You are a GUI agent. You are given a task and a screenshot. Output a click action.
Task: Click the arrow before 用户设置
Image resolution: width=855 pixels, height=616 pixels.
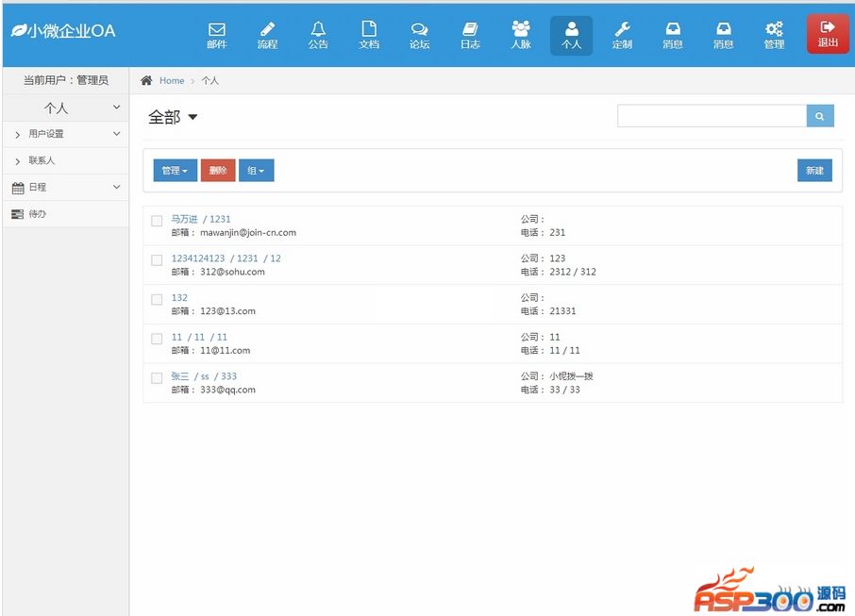coord(17,135)
